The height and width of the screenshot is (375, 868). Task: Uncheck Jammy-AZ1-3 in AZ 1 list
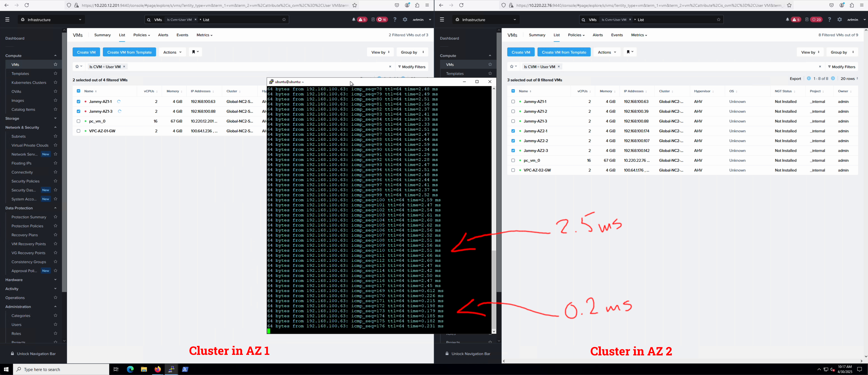pos(79,111)
